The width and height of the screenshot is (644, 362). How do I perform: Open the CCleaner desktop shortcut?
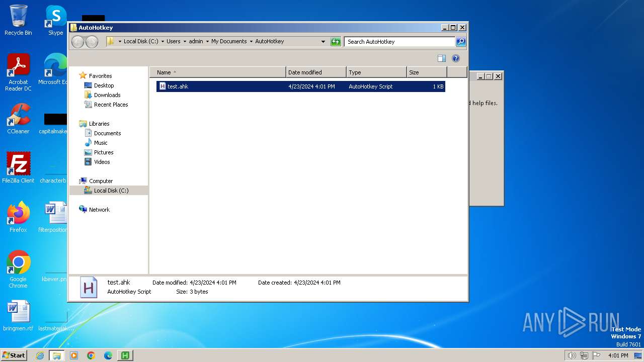18,119
